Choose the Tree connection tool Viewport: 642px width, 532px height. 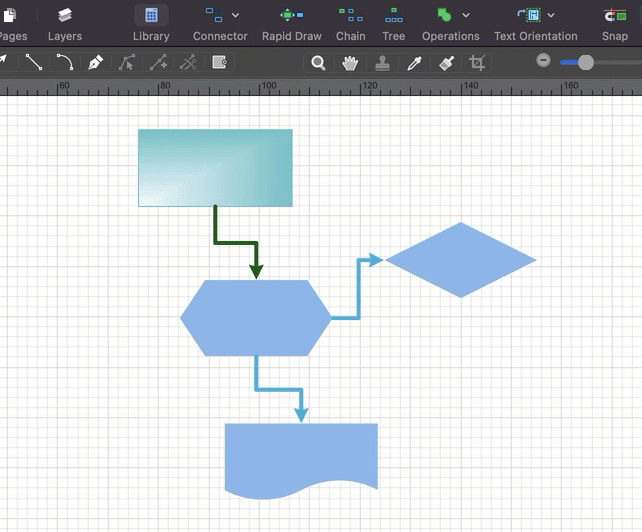pyautogui.click(x=393, y=25)
